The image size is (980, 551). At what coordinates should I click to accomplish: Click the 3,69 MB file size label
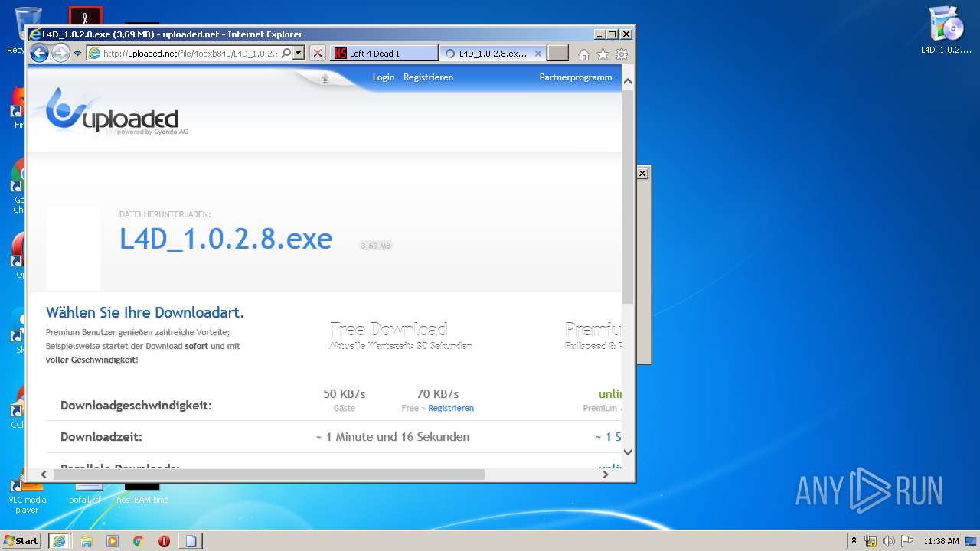click(x=376, y=246)
